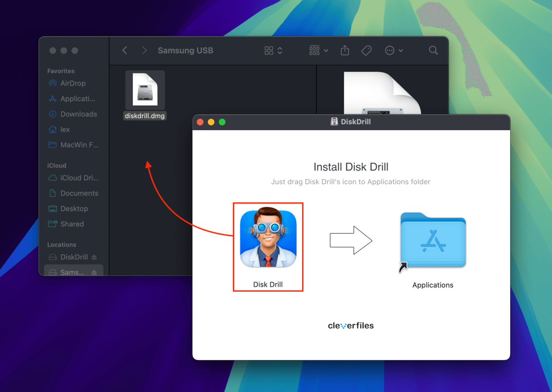The image size is (552, 392).
Task: Open the Finder group-by dropdown
Action: point(319,51)
